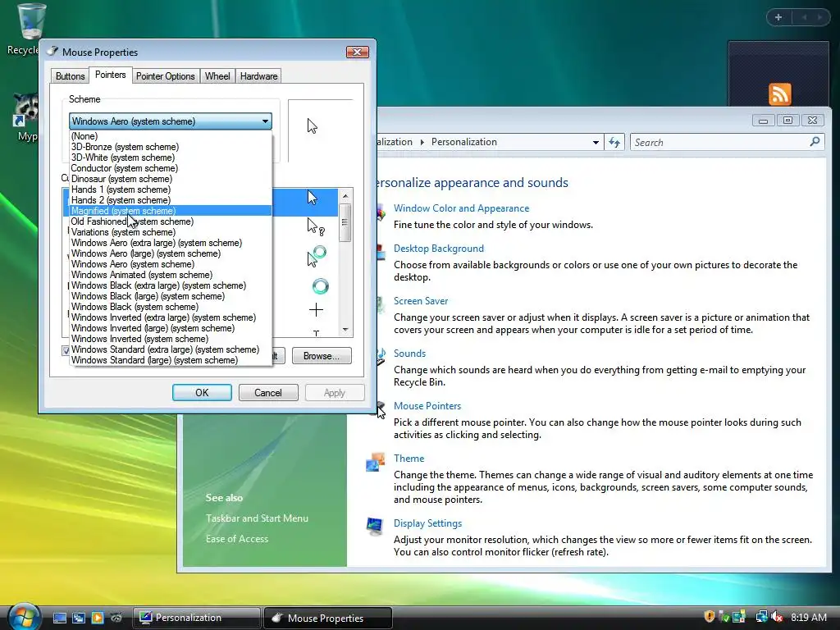Cancel the Mouse Properties dialog

[268, 393]
